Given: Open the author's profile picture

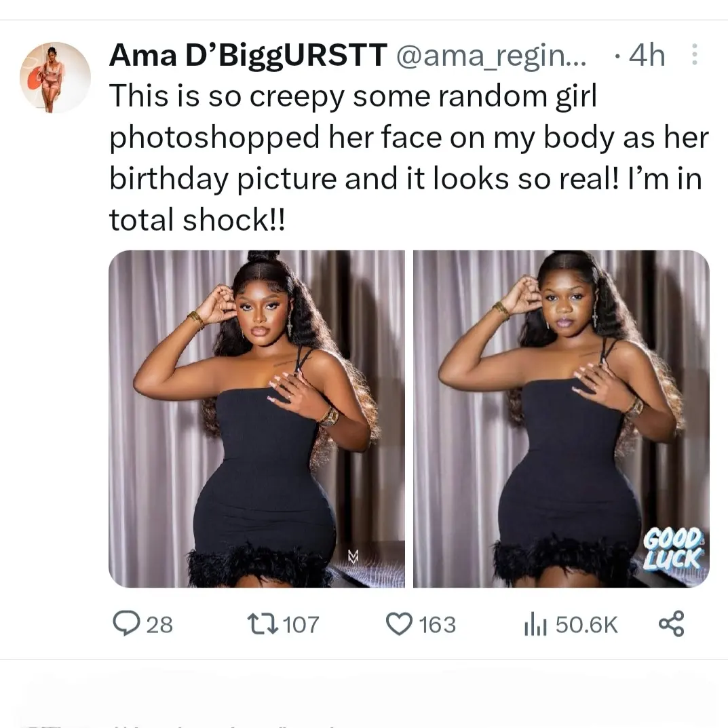Looking at the screenshot, I should [x=55, y=77].
